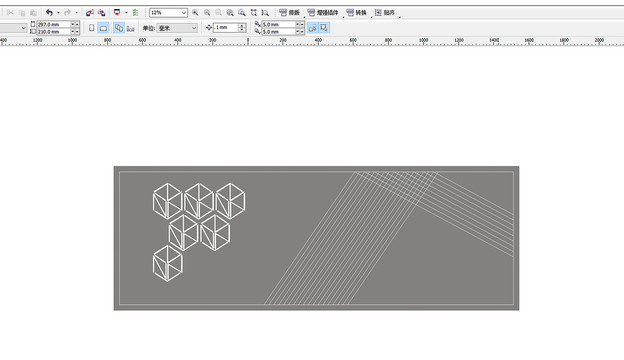Open the 增强插件 plugin menu button

tap(323, 13)
